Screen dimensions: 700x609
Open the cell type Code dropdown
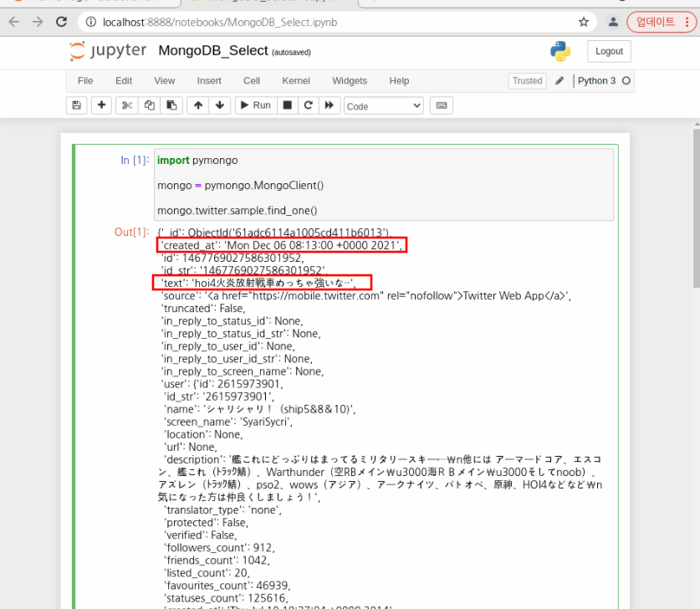tap(384, 106)
